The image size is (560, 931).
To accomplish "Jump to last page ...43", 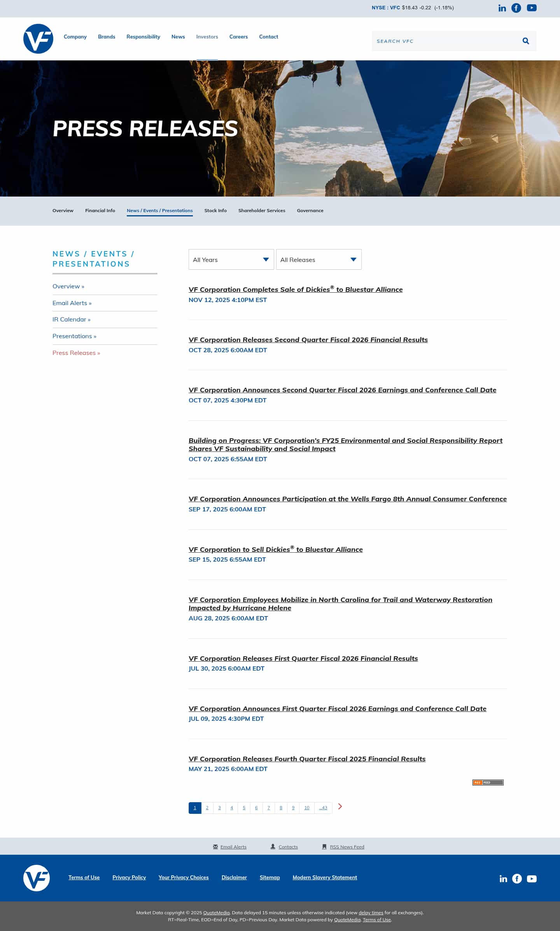I will (x=323, y=808).
